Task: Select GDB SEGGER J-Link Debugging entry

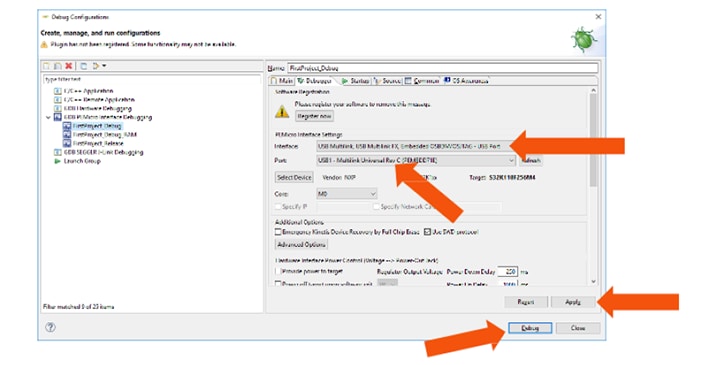Action: point(103,152)
